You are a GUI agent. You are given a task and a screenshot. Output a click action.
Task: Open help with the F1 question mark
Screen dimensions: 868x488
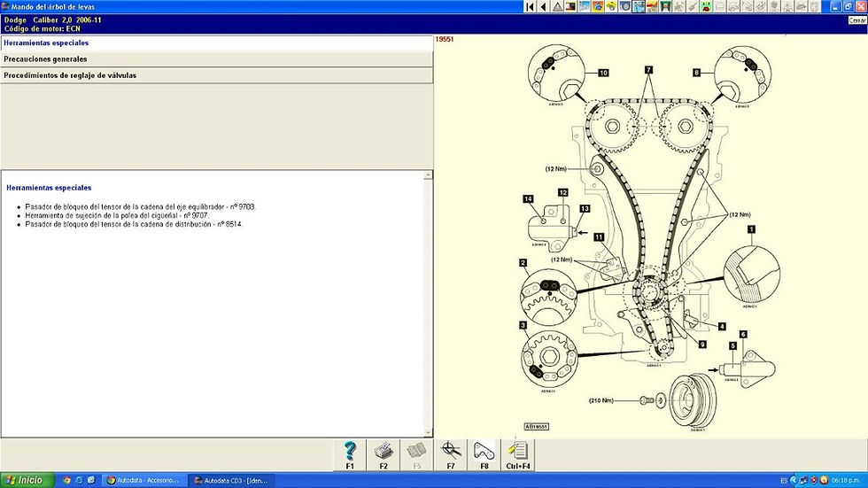coord(350,455)
